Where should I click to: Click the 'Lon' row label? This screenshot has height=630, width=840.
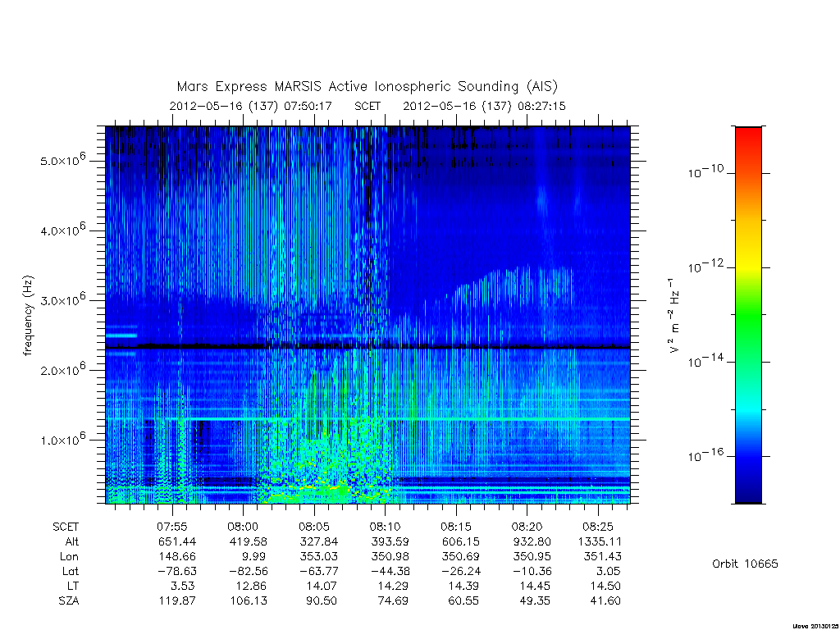[x=70, y=557]
